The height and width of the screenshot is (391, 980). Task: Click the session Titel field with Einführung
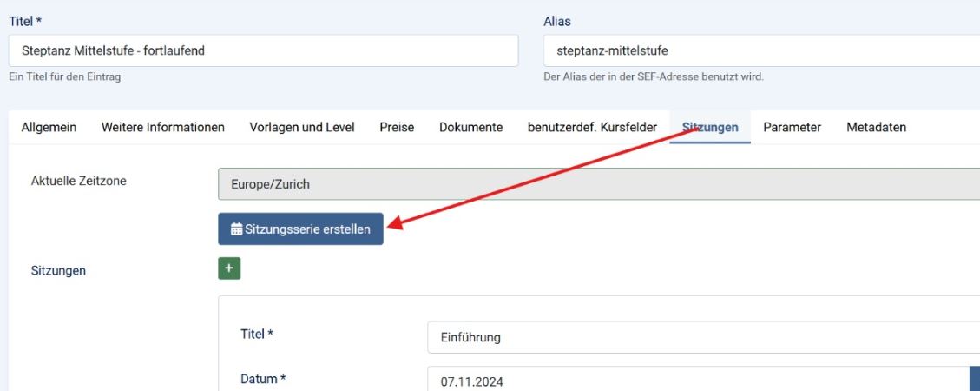click(704, 337)
